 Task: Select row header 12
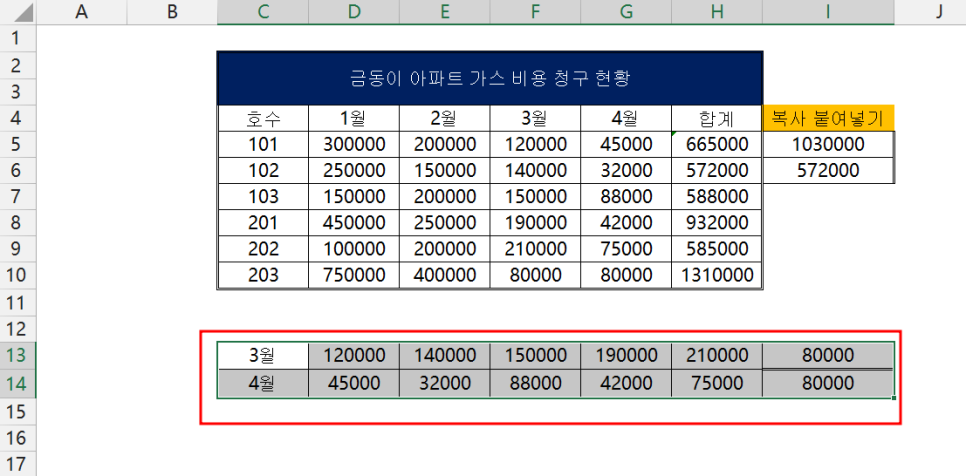(x=18, y=329)
